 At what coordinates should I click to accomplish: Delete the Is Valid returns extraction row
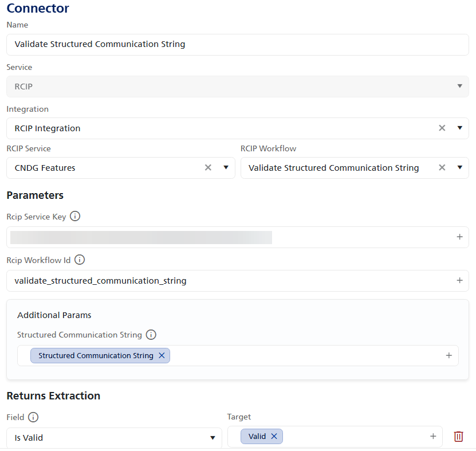458,437
